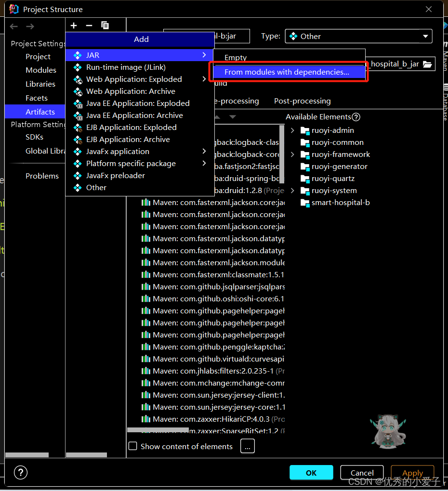Click the forward navigation arrow

coord(30,26)
